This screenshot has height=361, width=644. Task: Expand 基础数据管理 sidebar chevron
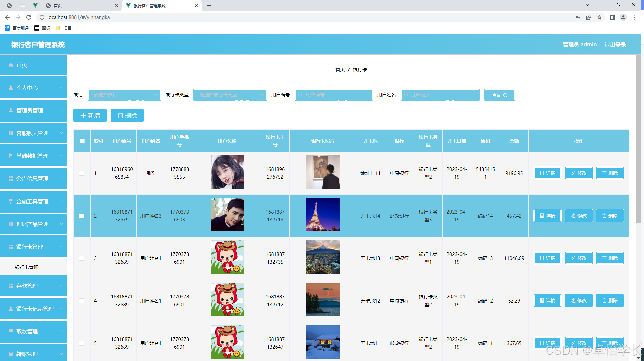(x=61, y=156)
